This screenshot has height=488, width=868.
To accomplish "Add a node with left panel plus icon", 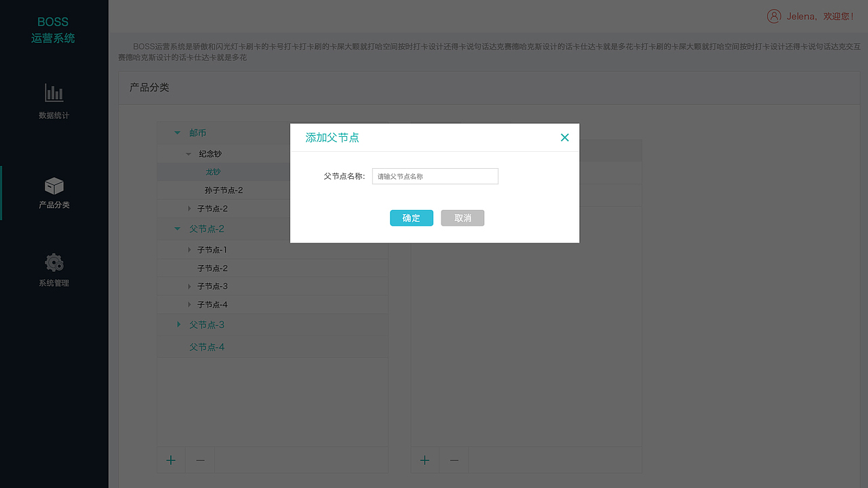I will coord(171,460).
